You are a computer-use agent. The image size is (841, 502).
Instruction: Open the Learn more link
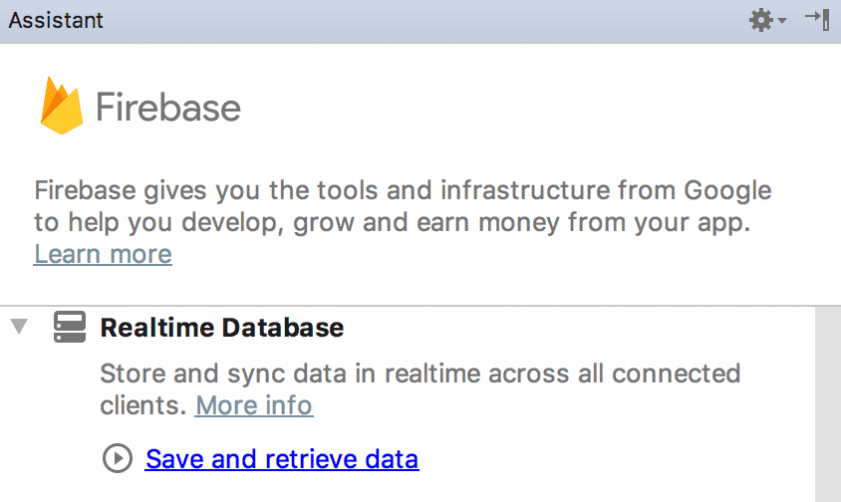pyautogui.click(x=103, y=254)
